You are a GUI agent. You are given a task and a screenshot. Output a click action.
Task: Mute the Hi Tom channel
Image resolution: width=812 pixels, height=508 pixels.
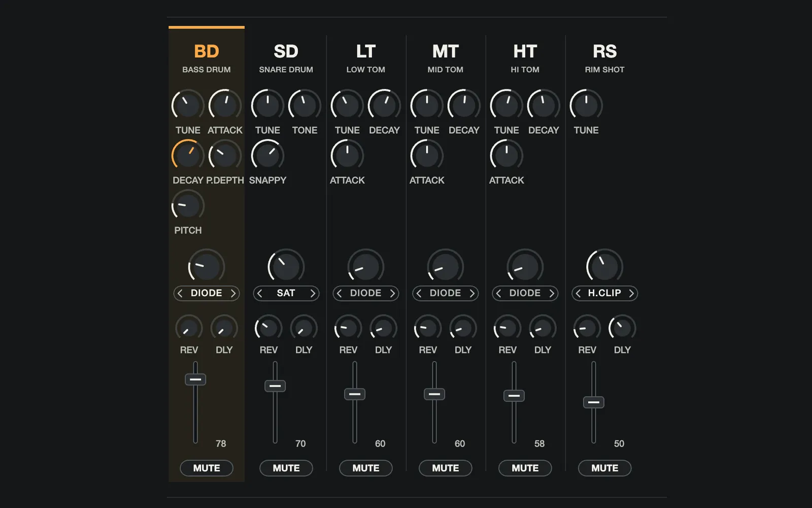(525, 468)
